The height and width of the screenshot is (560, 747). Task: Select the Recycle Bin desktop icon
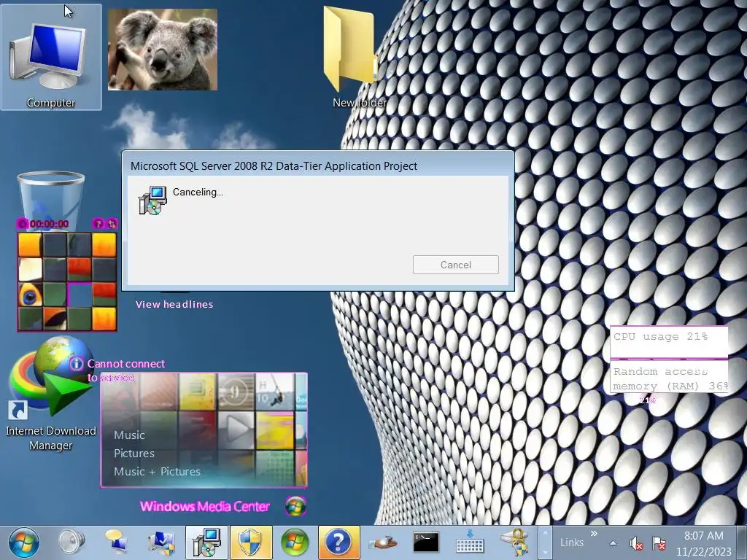pyautogui.click(x=51, y=195)
